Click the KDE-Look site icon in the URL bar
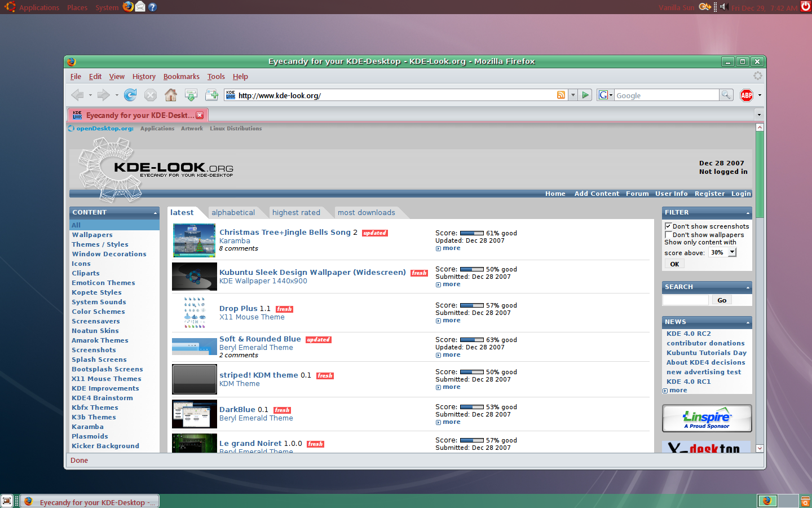 231,95
